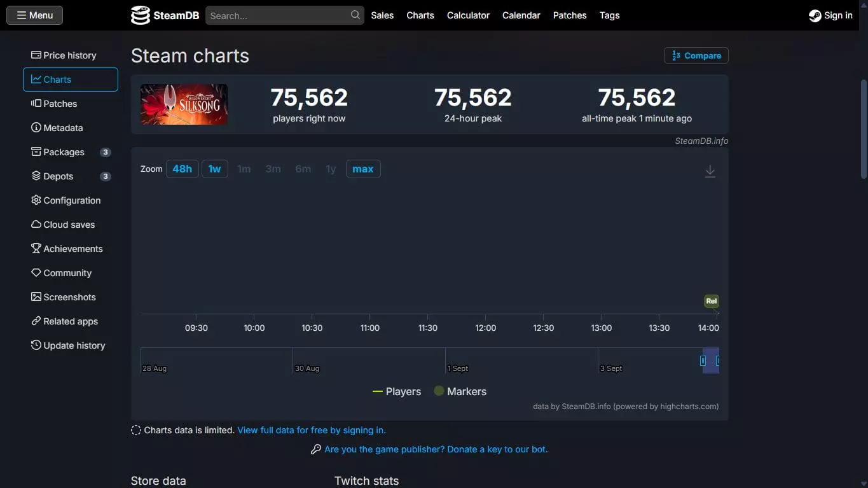868x488 pixels.
Task: Open the Cloud saves section
Action: coord(71,225)
